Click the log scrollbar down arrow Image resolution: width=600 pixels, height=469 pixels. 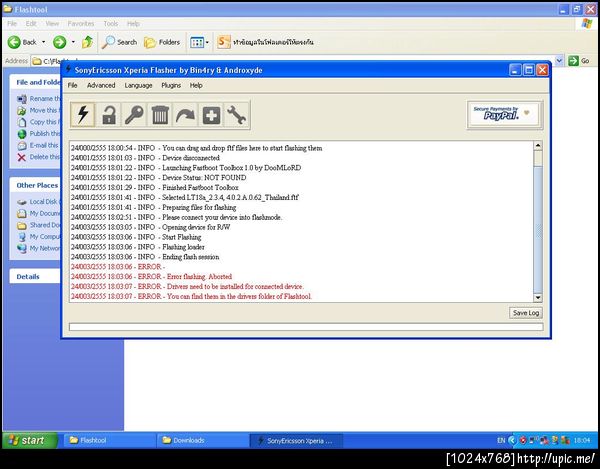pyautogui.click(x=538, y=298)
